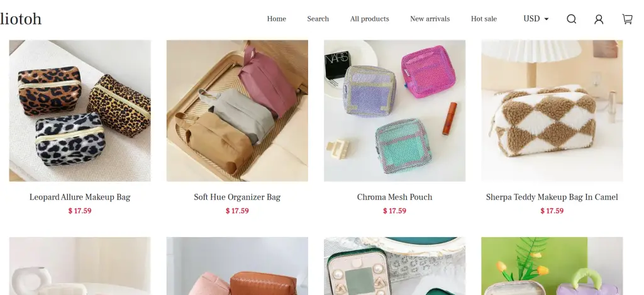The height and width of the screenshot is (295, 644).
Task: Open the New arrivals menu item
Action: click(x=430, y=19)
